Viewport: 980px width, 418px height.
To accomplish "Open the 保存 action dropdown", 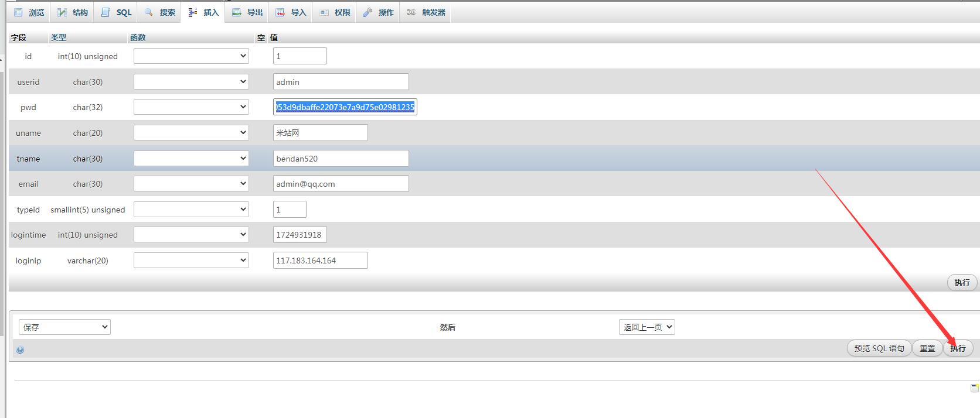I will [x=64, y=327].
